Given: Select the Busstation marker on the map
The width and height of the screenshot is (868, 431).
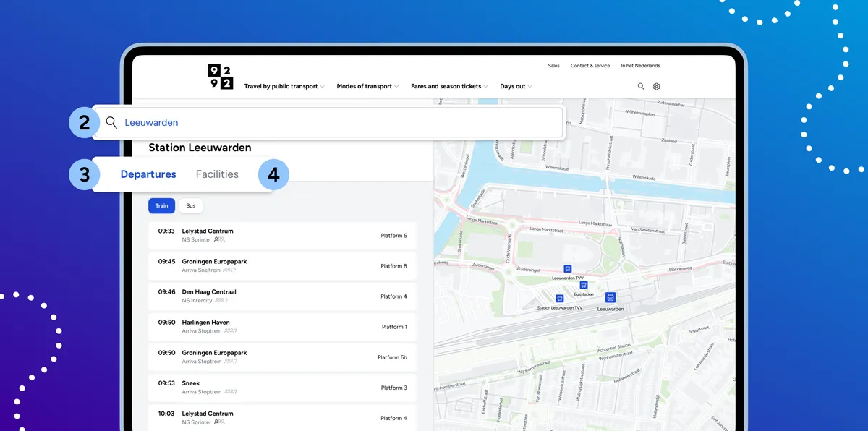Looking at the screenshot, I should click(x=584, y=286).
